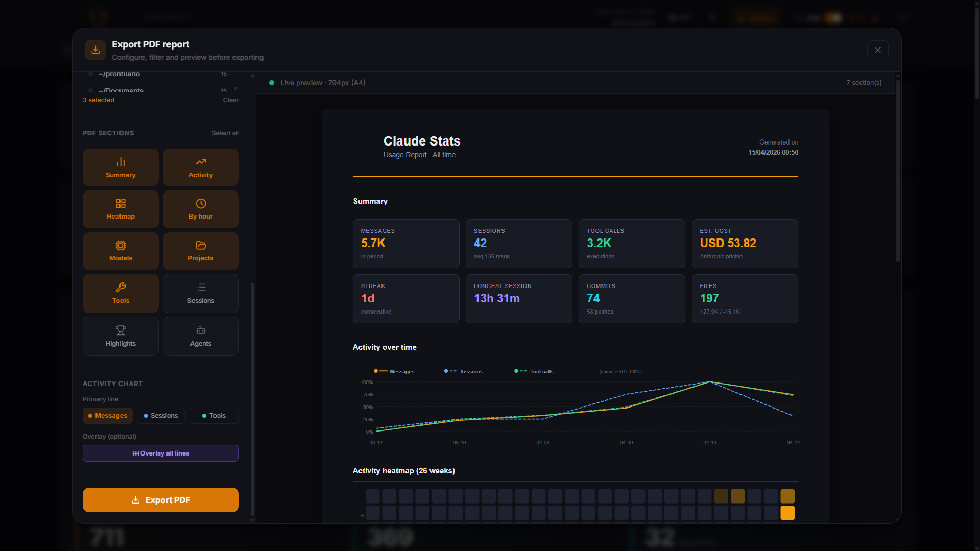Select the Tools wrench icon
The width and height of the screenshot is (980, 551).
[x=120, y=287]
